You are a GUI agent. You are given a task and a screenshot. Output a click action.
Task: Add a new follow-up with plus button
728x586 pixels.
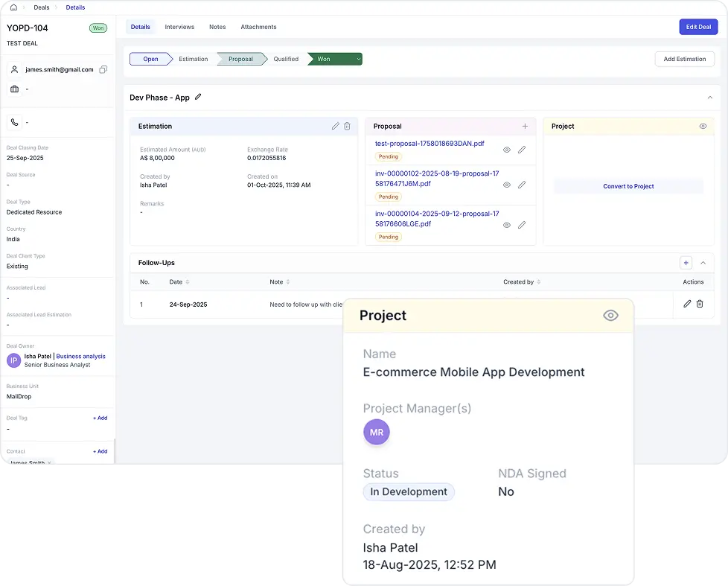tap(686, 263)
